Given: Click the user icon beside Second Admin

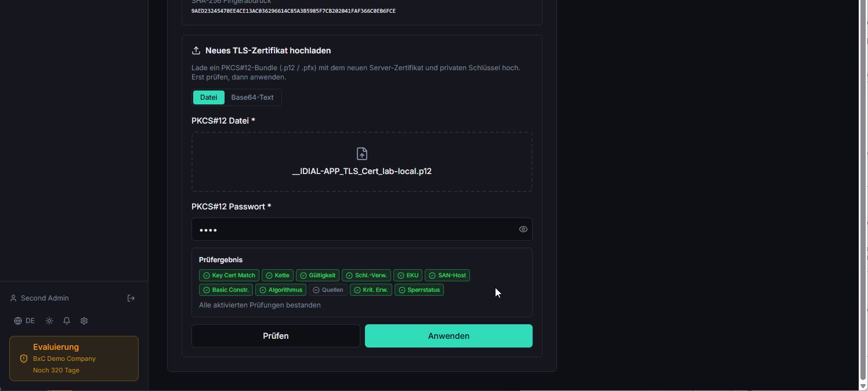Looking at the screenshot, I should 13,298.
